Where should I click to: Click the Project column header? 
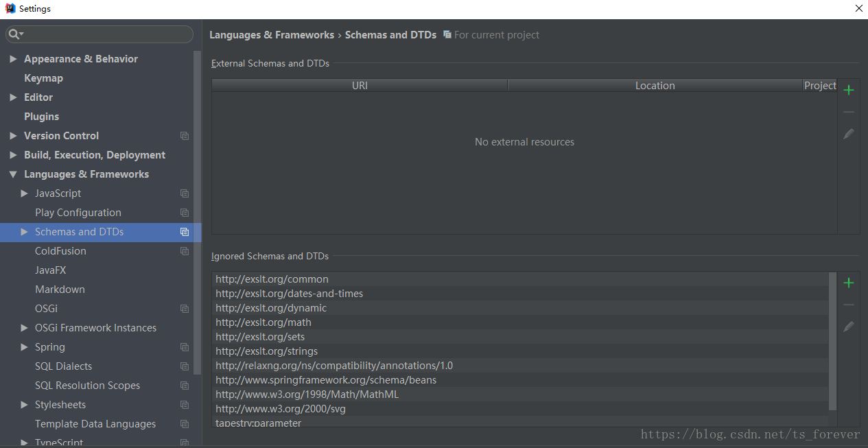(x=821, y=85)
